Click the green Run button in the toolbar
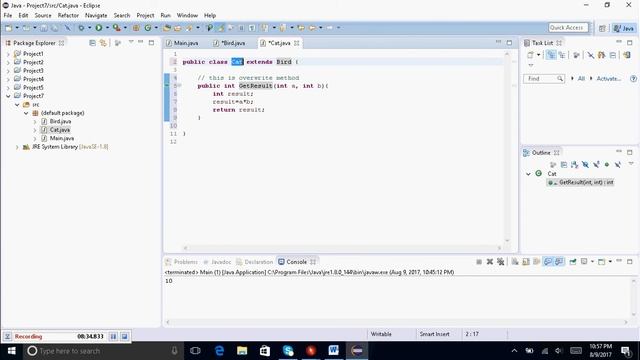The height and width of the screenshot is (360, 640). pyautogui.click(x=99, y=28)
